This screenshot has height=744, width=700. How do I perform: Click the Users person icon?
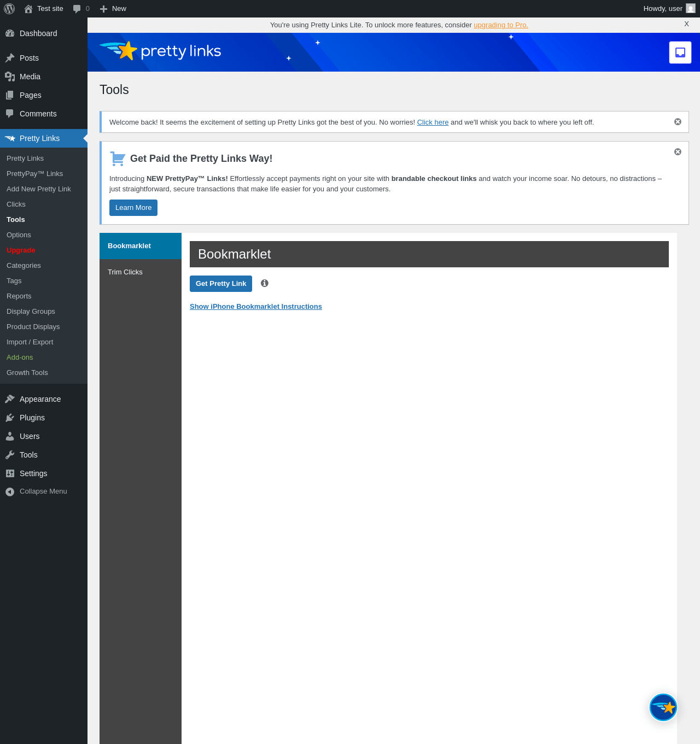coord(10,436)
